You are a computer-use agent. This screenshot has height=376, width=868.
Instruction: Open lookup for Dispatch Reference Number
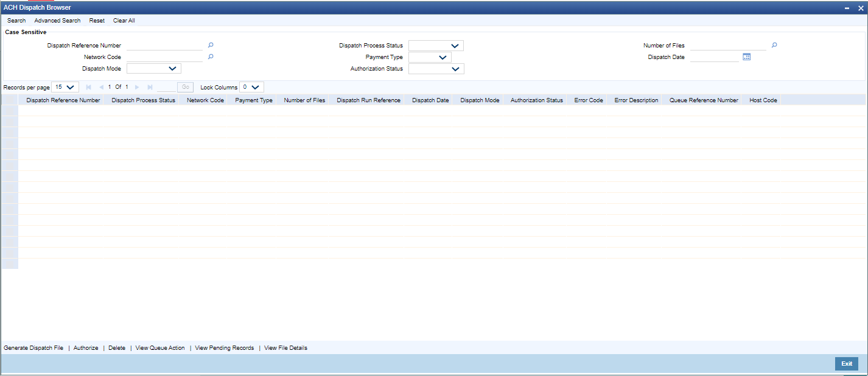pyautogui.click(x=211, y=45)
